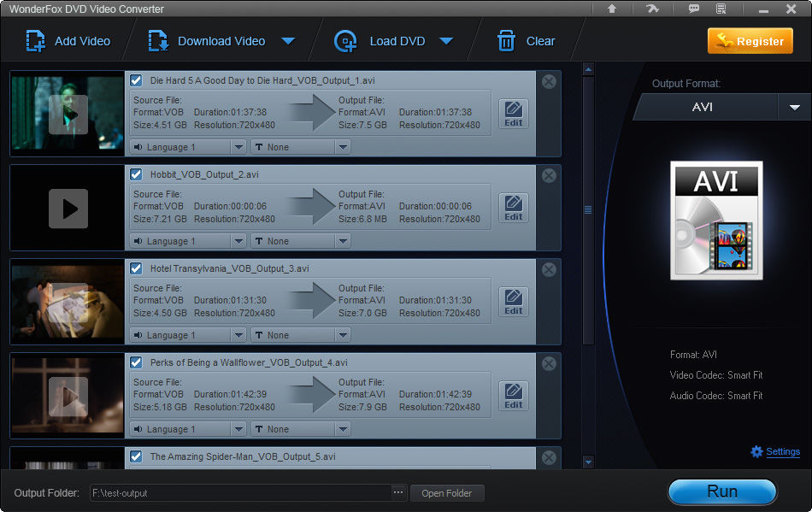Expand Download Video dropdown arrow
812x512 pixels.
pos(288,41)
